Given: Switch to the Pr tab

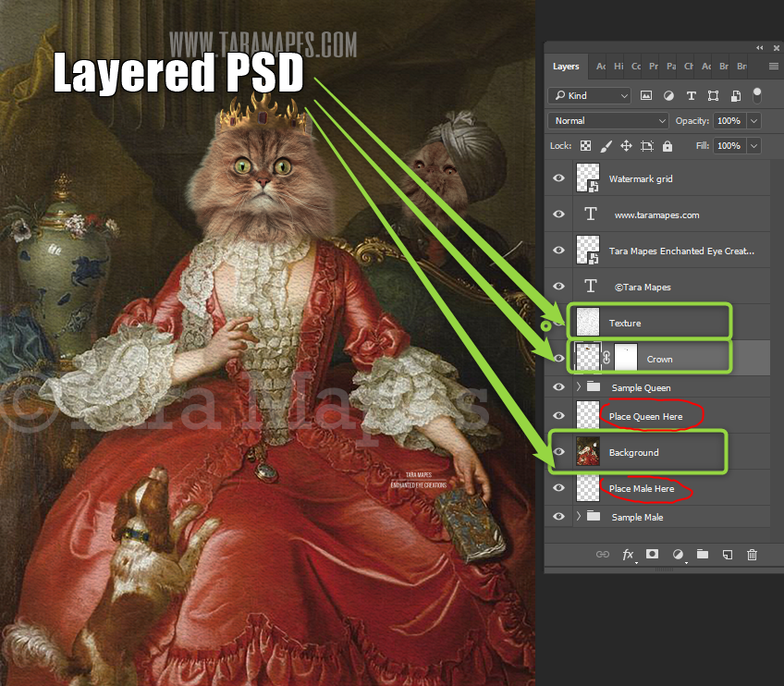Looking at the screenshot, I should click(x=654, y=67).
